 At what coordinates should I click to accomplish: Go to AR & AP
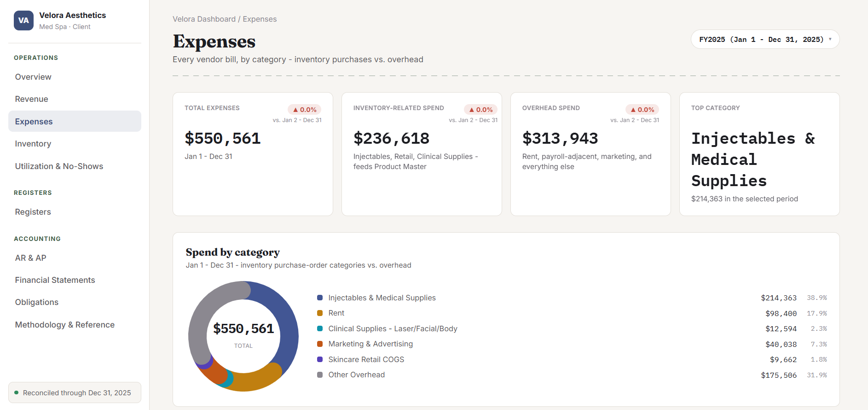[75, 258]
